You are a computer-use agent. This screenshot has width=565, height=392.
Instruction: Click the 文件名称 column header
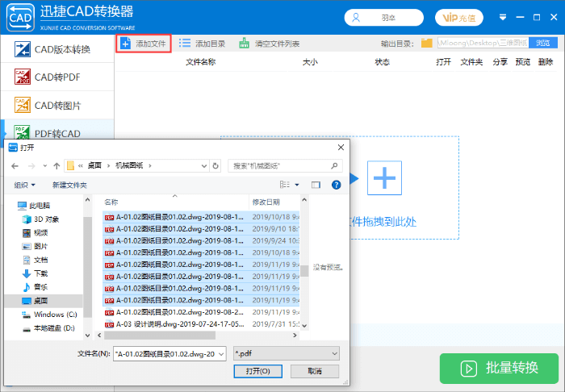(x=201, y=62)
